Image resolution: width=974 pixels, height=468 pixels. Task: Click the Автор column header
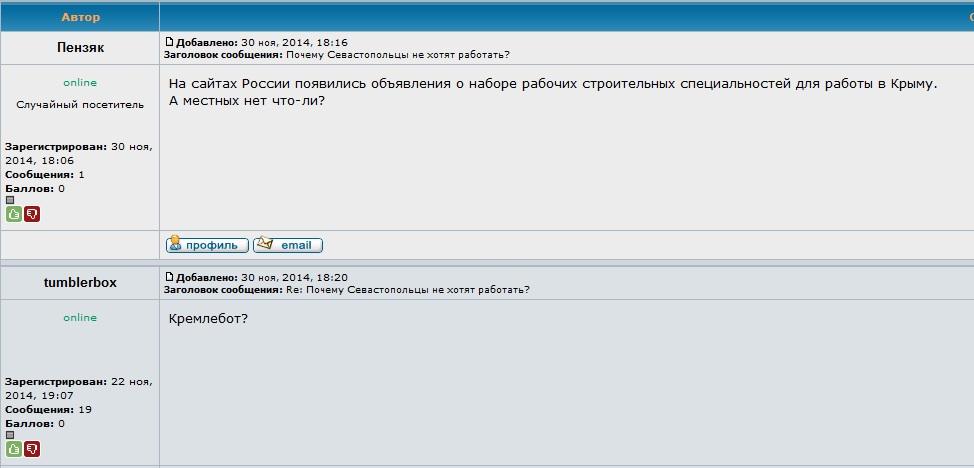(80, 17)
